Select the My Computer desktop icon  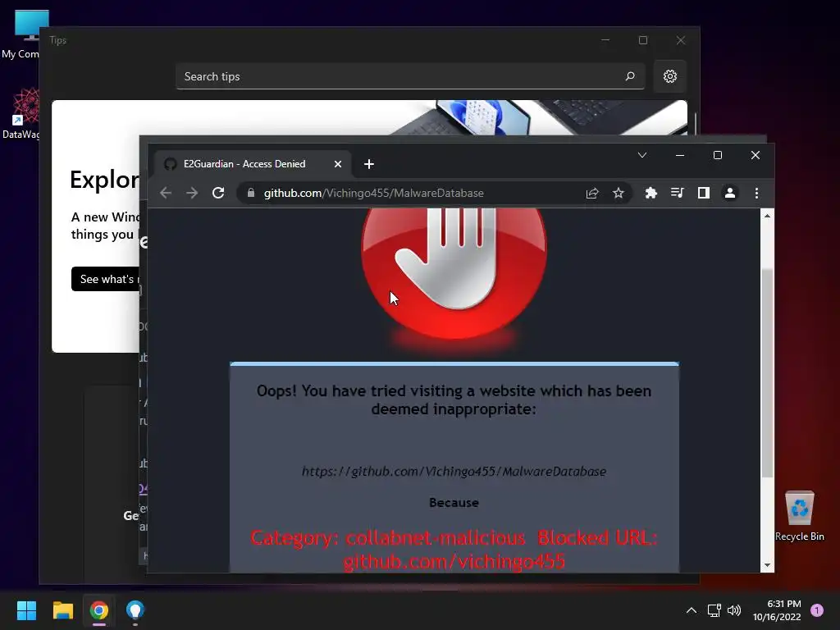21,34
